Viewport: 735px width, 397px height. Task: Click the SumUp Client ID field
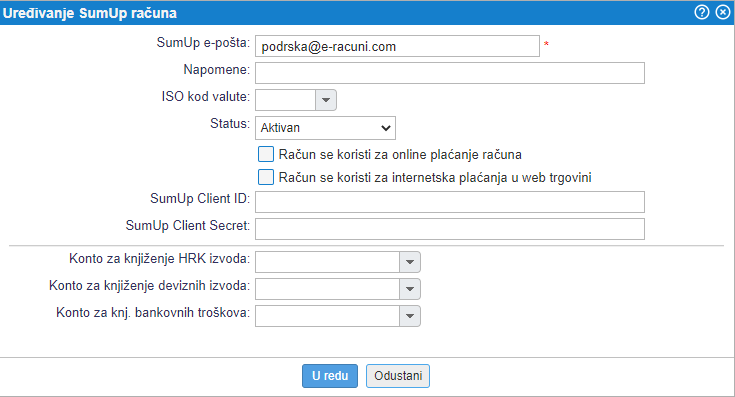[450, 202]
